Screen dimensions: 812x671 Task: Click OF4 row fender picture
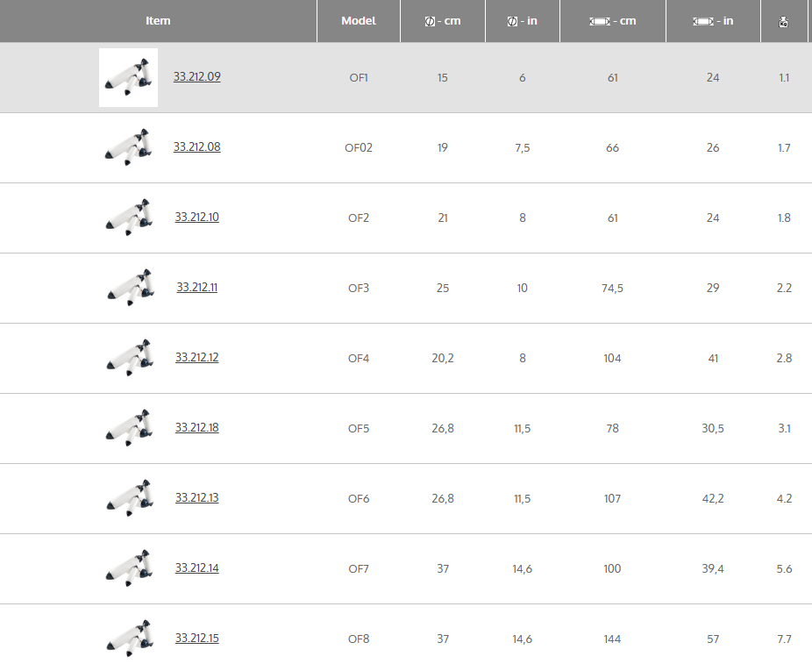pyautogui.click(x=128, y=358)
